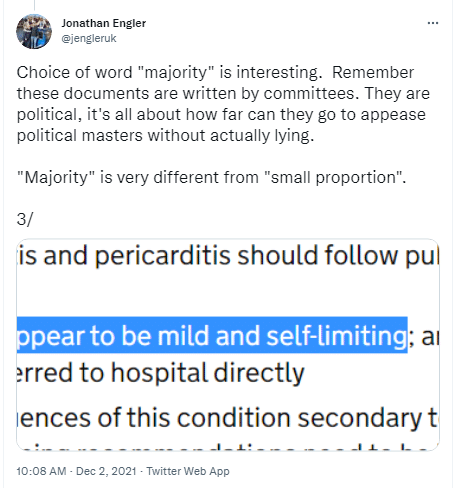
Task: Open the 10:08 AM tweet timestamp link
Action: click(x=41, y=471)
